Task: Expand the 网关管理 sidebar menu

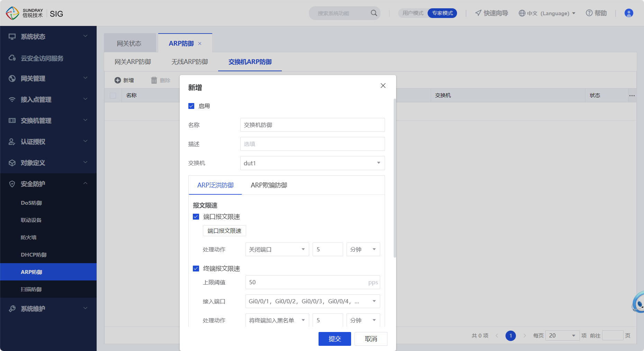Action: (48, 78)
